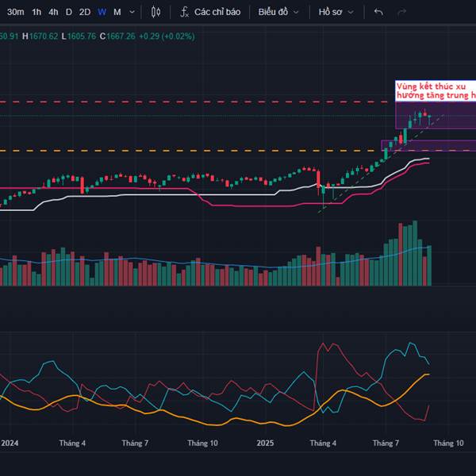Choose the D daily timeframe
Image resolution: width=476 pixels, height=476 pixels.
tap(69, 12)
